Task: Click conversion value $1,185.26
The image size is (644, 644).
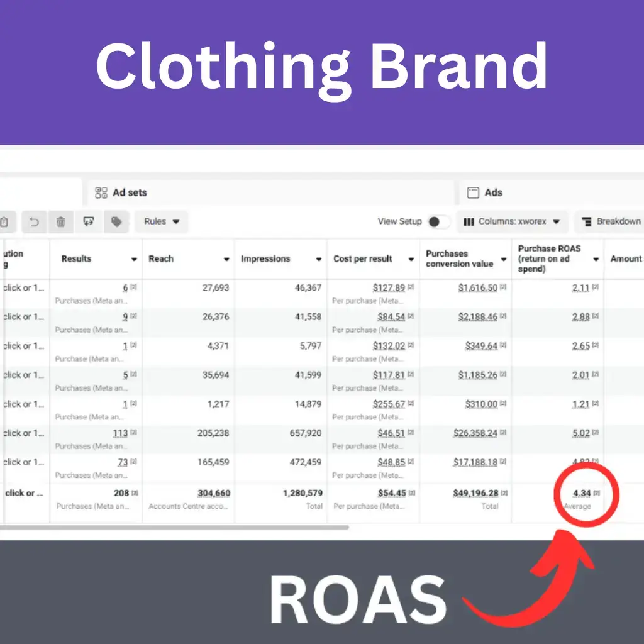Action: 478,375
